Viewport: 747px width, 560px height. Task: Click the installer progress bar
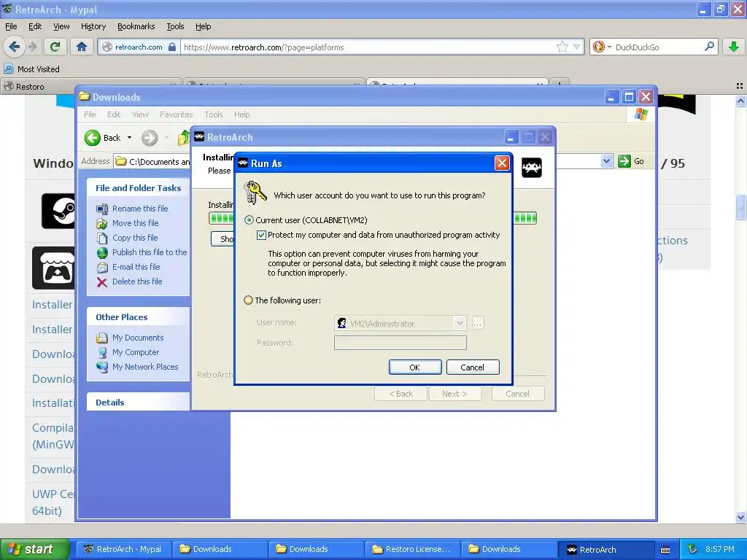[373, 218]
